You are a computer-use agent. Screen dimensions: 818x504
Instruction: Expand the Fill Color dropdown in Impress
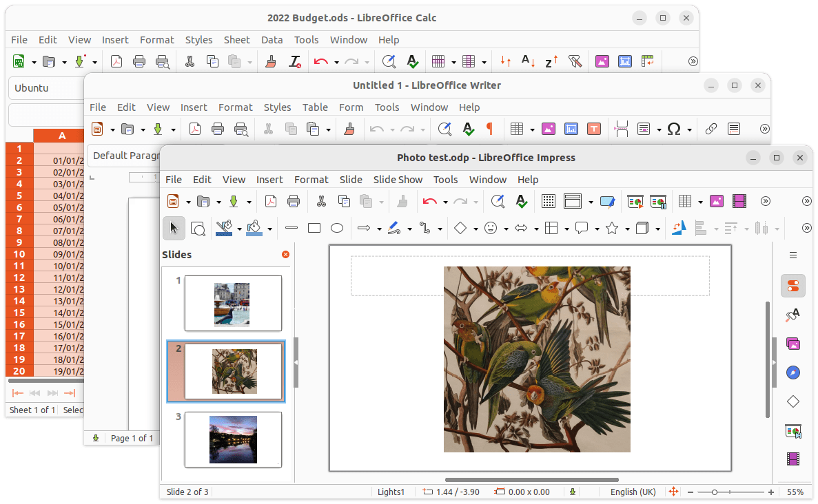click(x=269, y=229)
